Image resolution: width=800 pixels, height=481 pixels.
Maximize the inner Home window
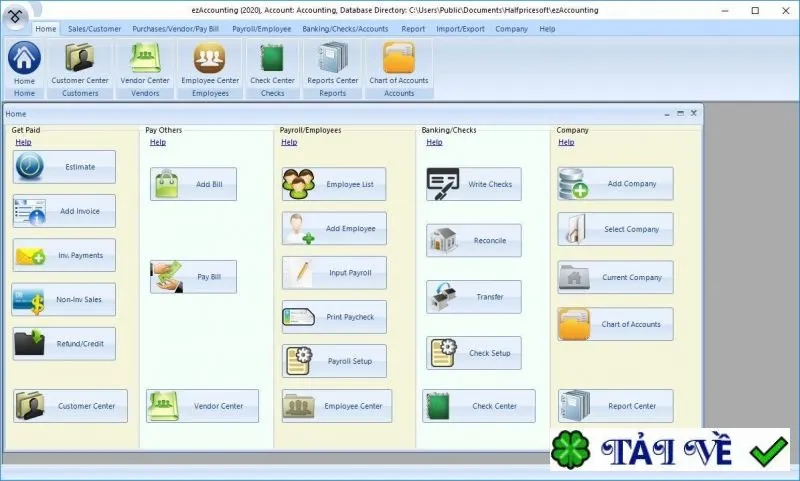point(680,113)
